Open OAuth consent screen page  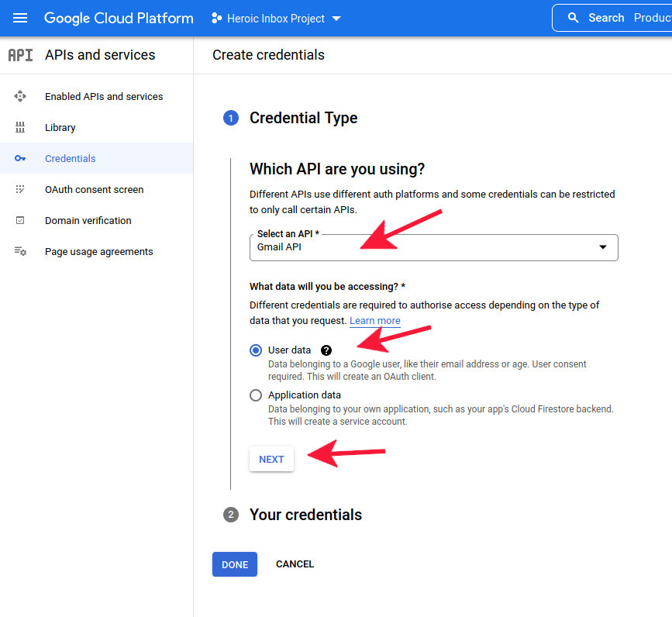(x=95, y=189)
